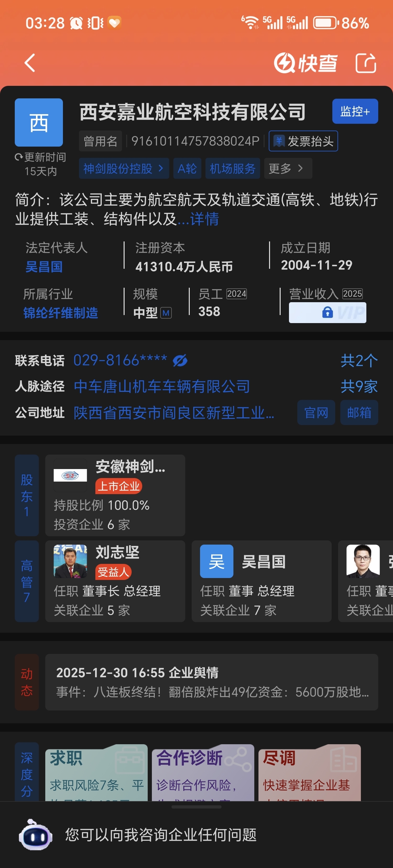Open 详情 to read full introduction

[204, 219]
